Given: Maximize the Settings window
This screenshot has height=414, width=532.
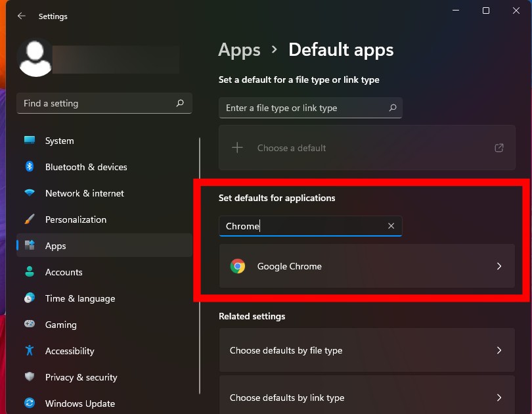Looking at the screenshot, I should (486, 11).
